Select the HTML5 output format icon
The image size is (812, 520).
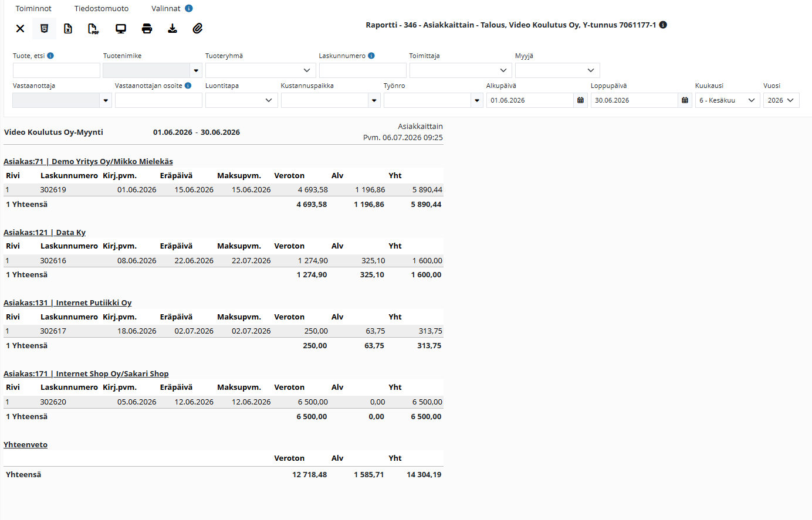44,28
